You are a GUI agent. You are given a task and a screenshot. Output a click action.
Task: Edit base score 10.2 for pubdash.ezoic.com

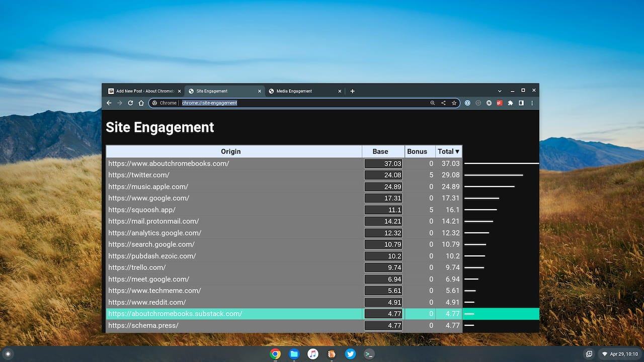pyautogui.click(x=383, y=256)
